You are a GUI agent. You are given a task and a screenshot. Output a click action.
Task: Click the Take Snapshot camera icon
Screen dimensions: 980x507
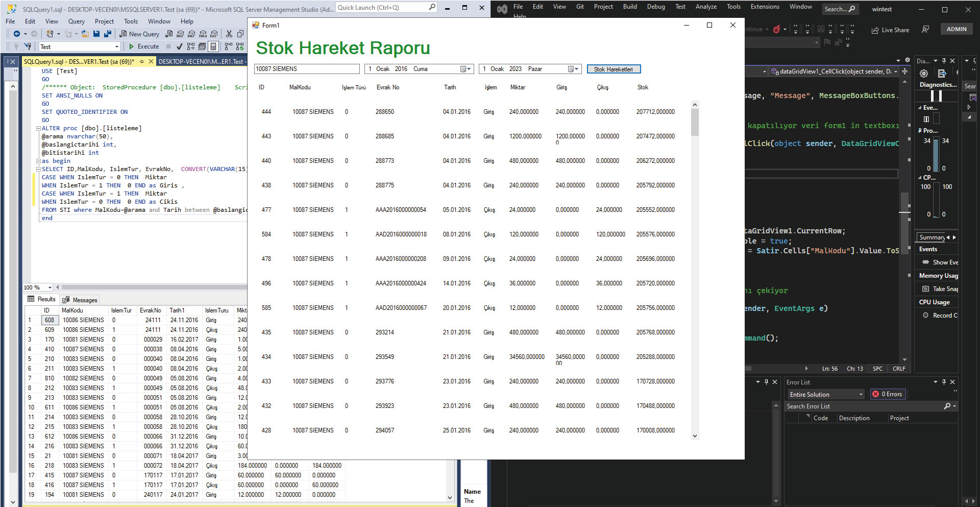pos(925,289)
